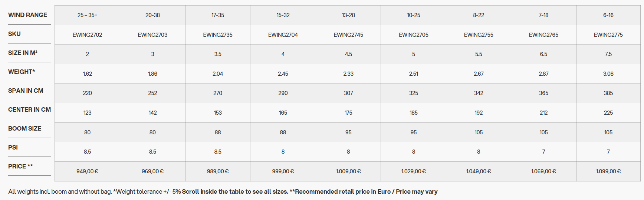Select the EWING2775 SKU cell

(608, 35)
